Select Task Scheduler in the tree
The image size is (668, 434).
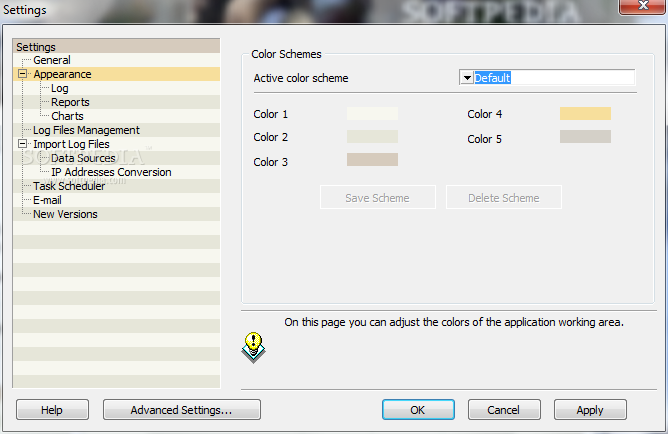[x=69, y=186]
